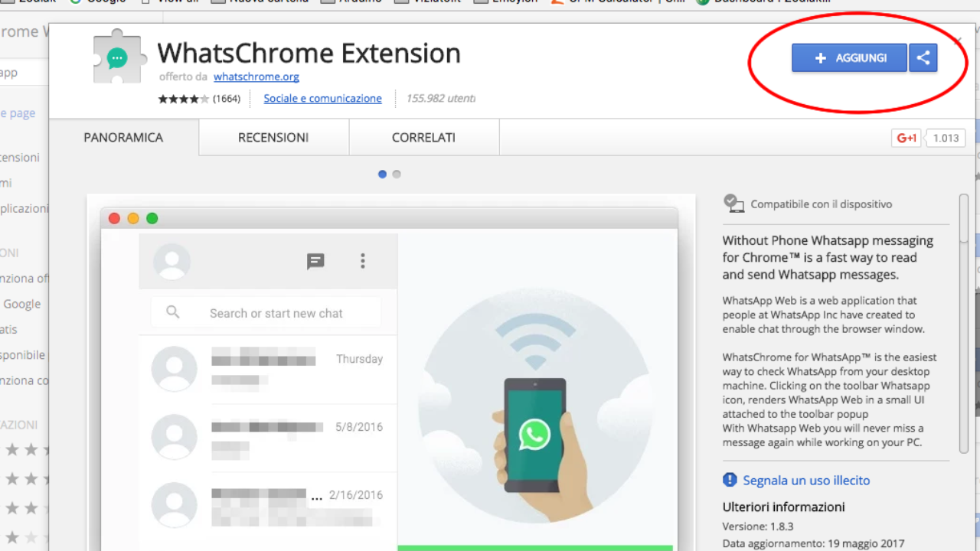Image resolution: width=980 pixels, height=551 pixels.
Task: Click the Segnala un uso illecito link
Action: pos(806,481)
